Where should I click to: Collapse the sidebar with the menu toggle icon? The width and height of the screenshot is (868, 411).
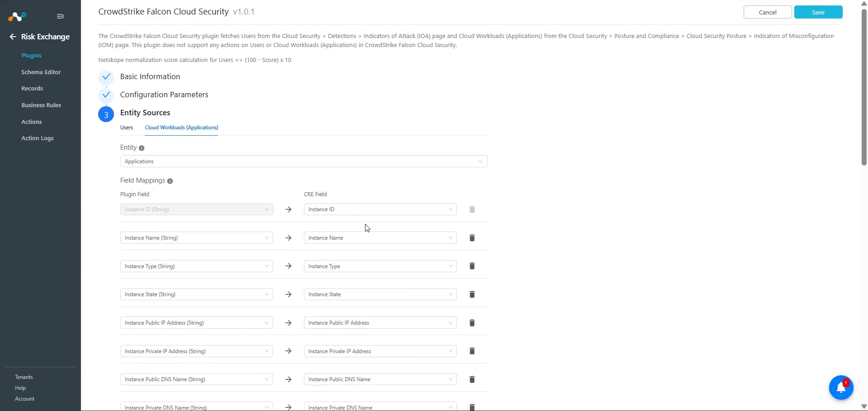tap(60, 16)
